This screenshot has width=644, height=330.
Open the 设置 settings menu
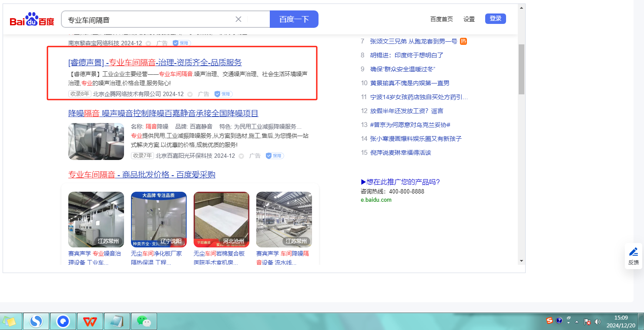tap(469, 19)
